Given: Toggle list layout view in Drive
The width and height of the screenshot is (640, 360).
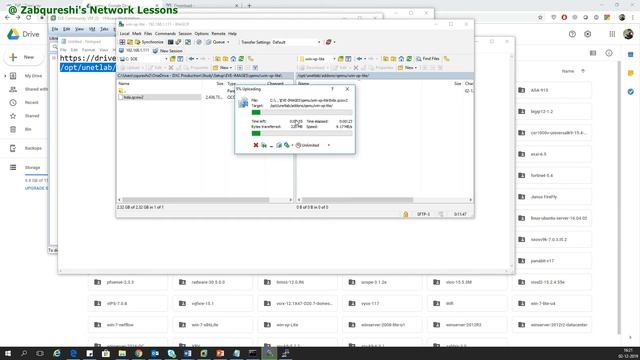Looking at the screenshot, I should pos(593,53).
